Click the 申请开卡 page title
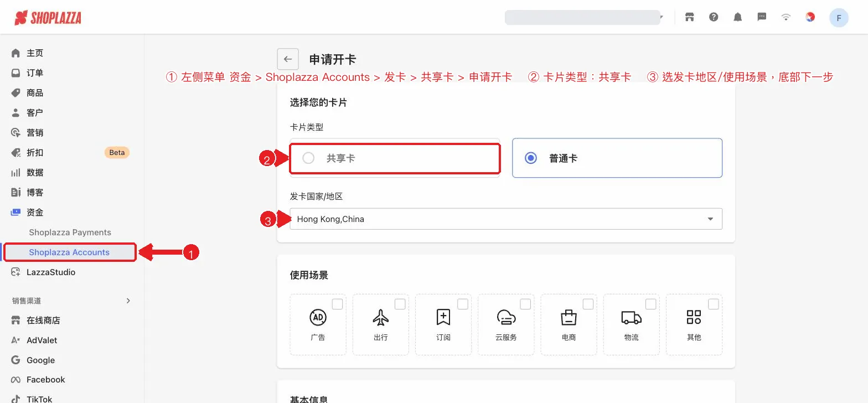 click(332, 60)
